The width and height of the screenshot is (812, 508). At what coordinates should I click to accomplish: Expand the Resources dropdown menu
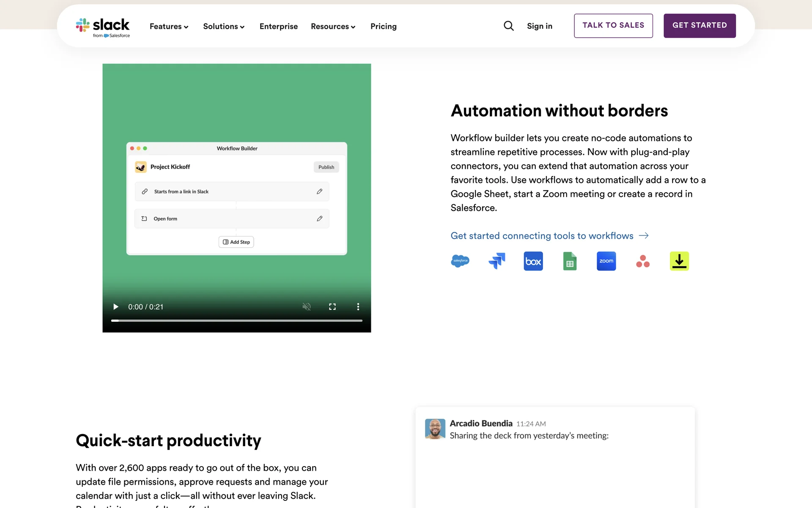(x=333, y=26)
